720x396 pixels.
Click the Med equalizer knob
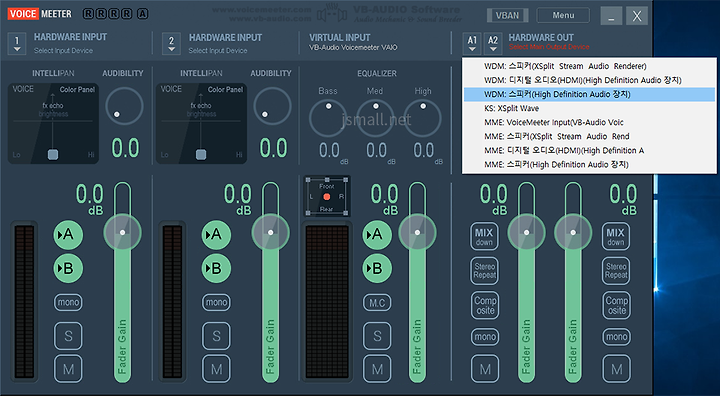pyautogui.click(x=375, y=119)
